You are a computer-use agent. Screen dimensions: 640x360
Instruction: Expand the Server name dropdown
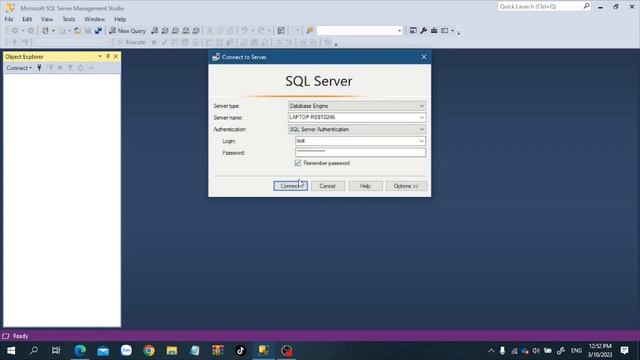(x=422, y=118)
